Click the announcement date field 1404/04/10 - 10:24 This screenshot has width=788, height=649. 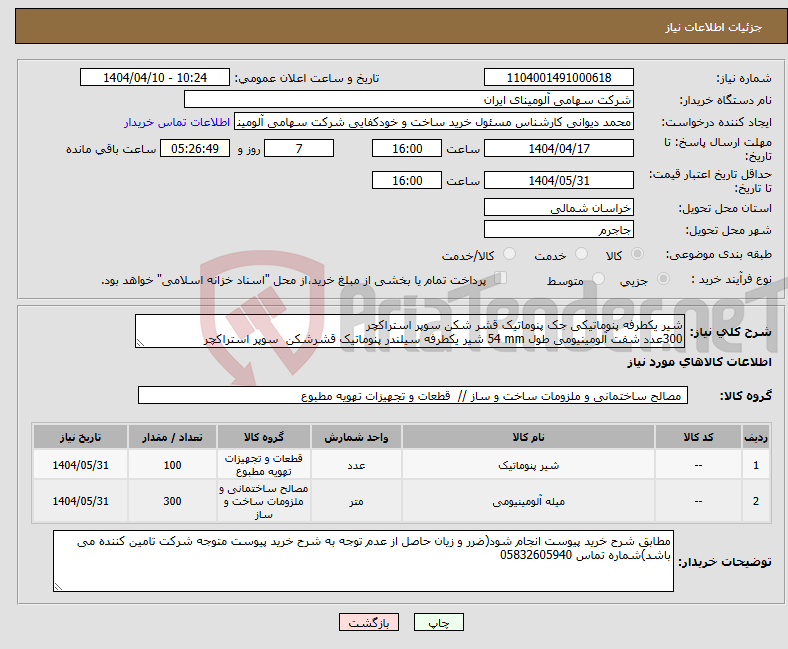tap(155, 77)
